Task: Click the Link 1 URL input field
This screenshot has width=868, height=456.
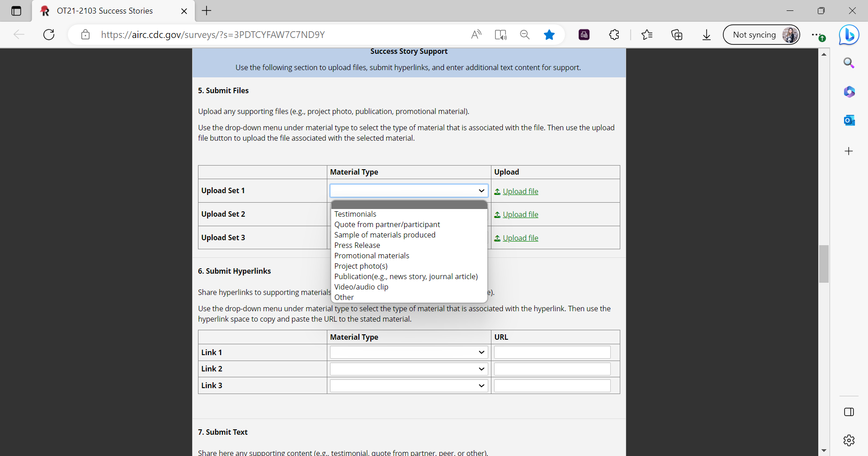Action: pos(552,352)
